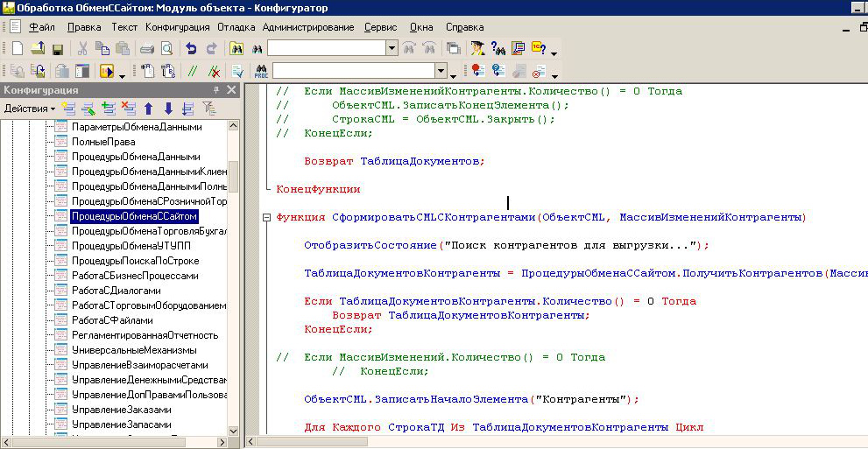The image size is (868, 449).
Task: Open the Окна menu
Action: point(421,27)
